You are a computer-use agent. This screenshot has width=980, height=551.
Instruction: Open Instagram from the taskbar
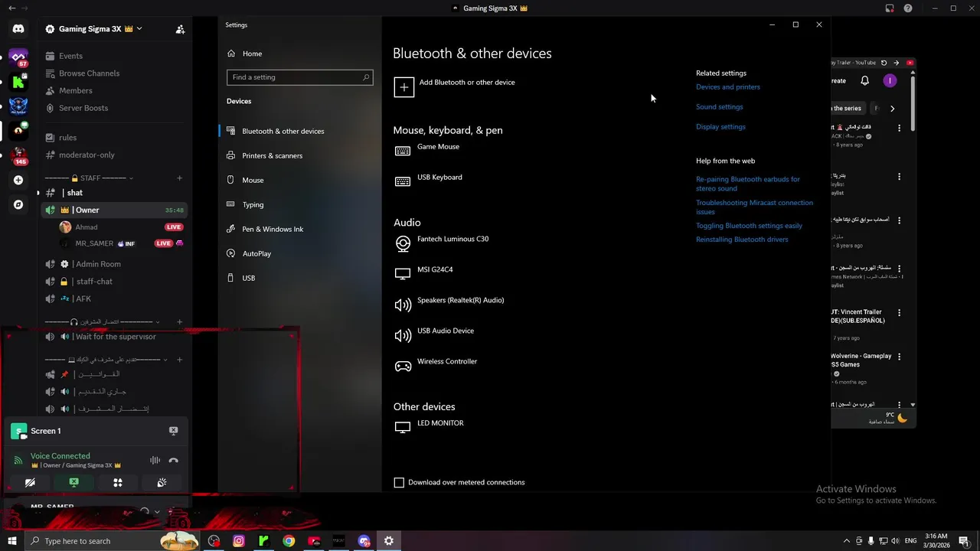point(239,541)
